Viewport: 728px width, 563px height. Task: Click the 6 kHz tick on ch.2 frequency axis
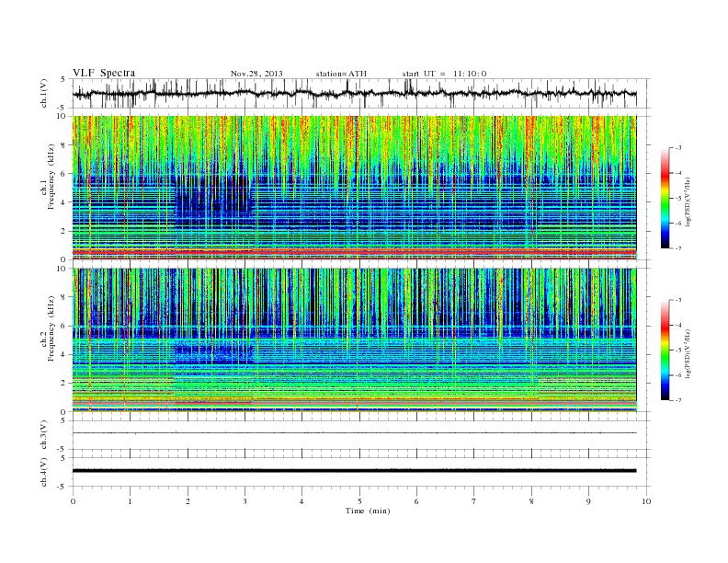(63, 326)
